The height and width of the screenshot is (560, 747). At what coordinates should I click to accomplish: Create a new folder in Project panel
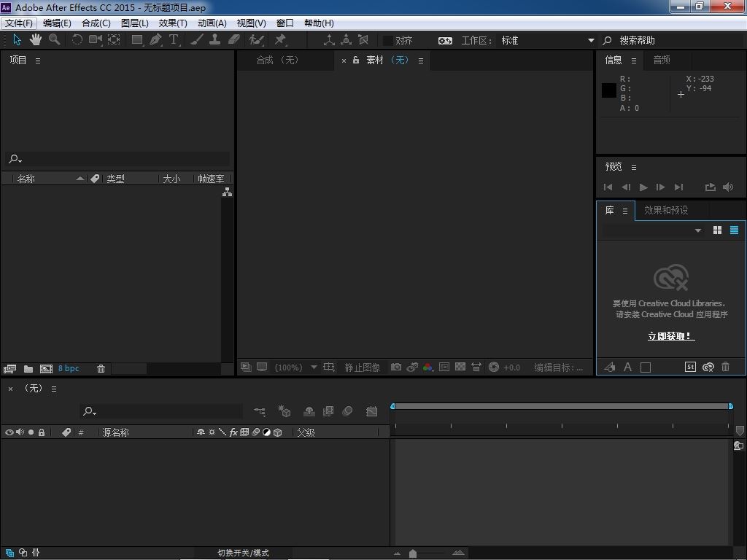tap(28, 368)
